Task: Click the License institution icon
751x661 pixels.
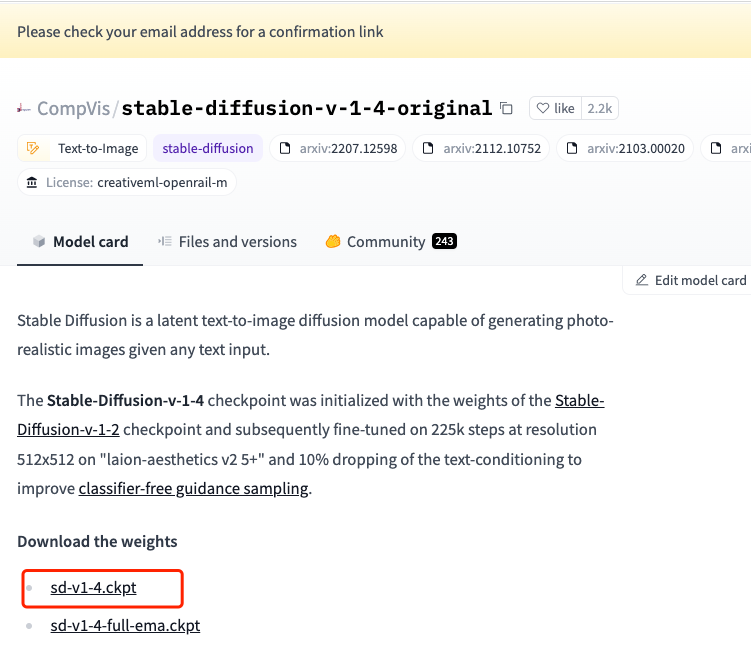Action: 34,182
